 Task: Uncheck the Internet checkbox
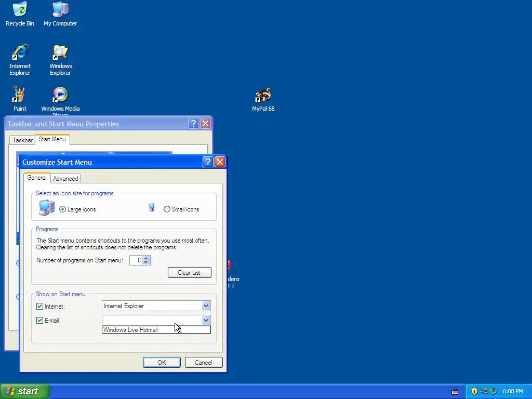39,307
